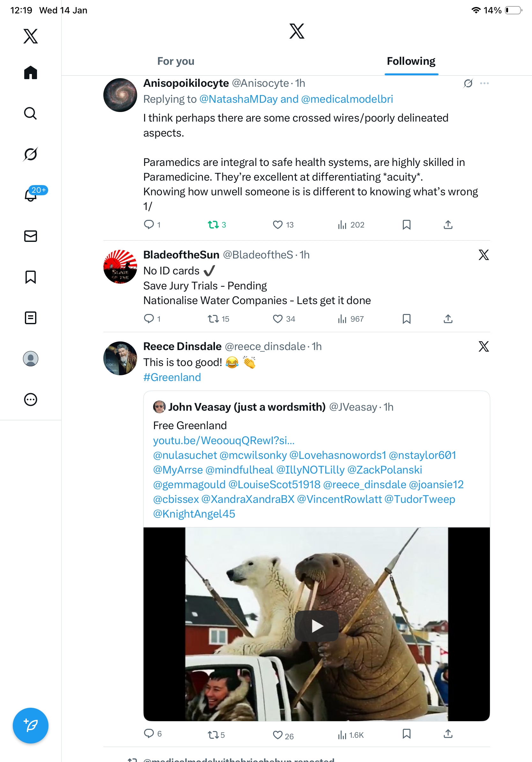Screen dimensions: 532x762
Task: Undo repost on Anisopoikilocyte's reply
Action: click(x=213, y=225)
